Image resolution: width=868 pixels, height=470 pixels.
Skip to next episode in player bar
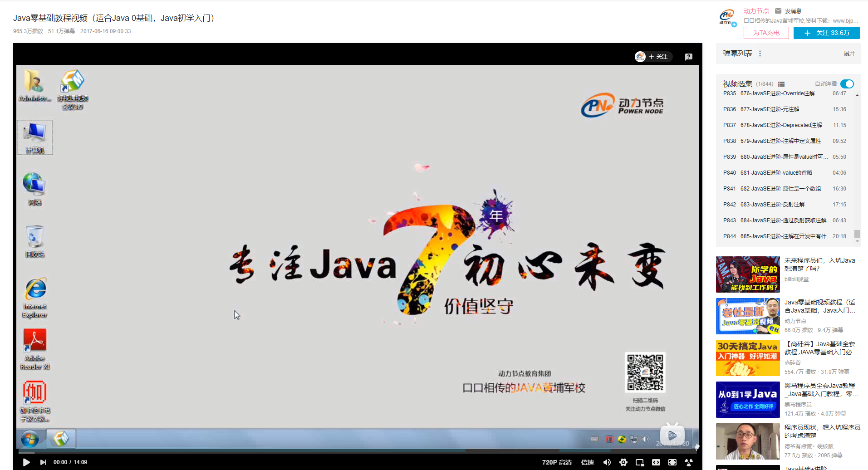pos(43,462)
